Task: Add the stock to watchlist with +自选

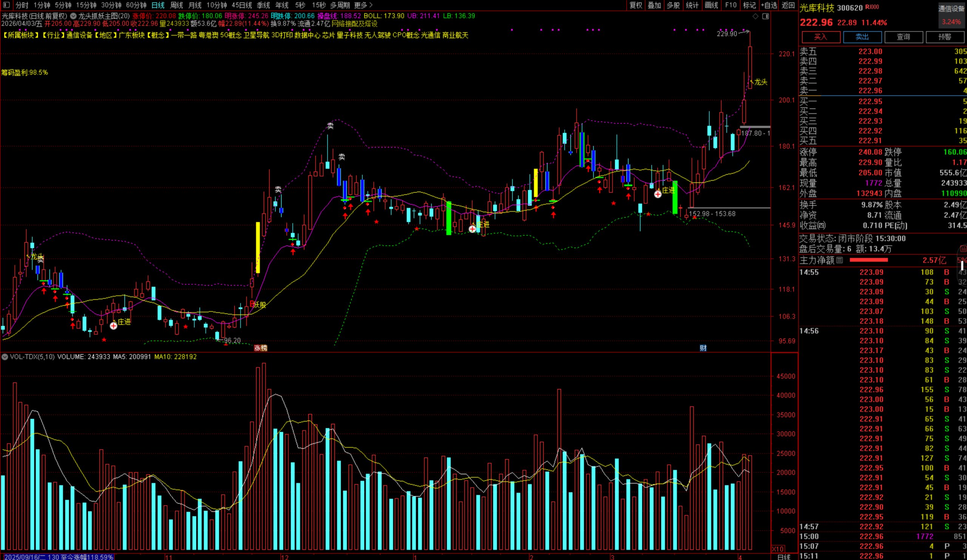Action: [769, 5]
